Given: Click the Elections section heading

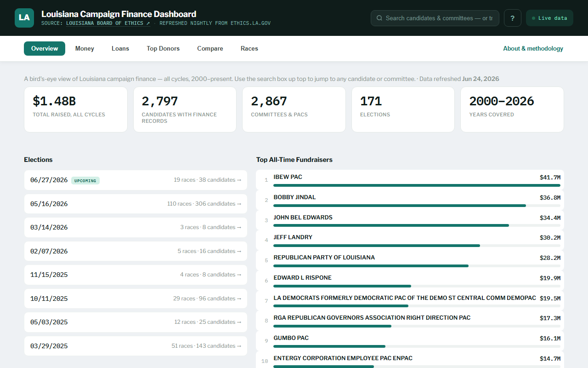Looking at the screenshot, I should point(38,160).
